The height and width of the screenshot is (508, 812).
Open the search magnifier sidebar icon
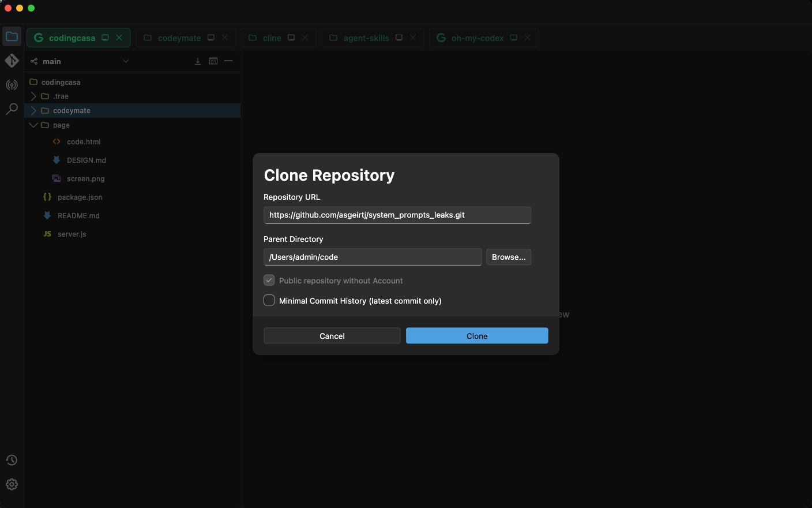click(x=12, y=109)
